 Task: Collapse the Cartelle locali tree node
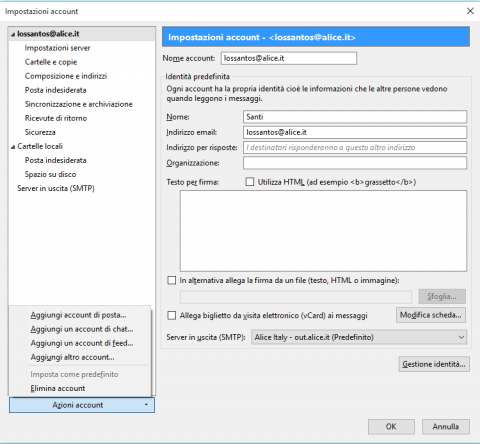pos(13,147)
